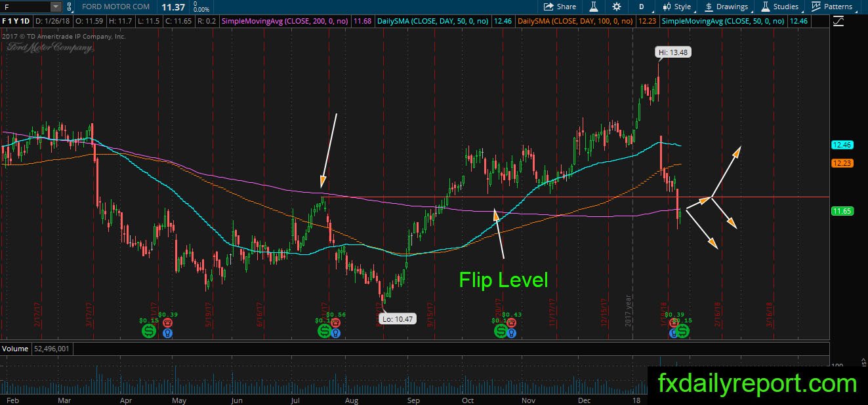Select SimpleMovingAvg CLOSE 200 study label
Viewport: 868px width, 405px height.
pyautogui.click(x=286, y=22)
